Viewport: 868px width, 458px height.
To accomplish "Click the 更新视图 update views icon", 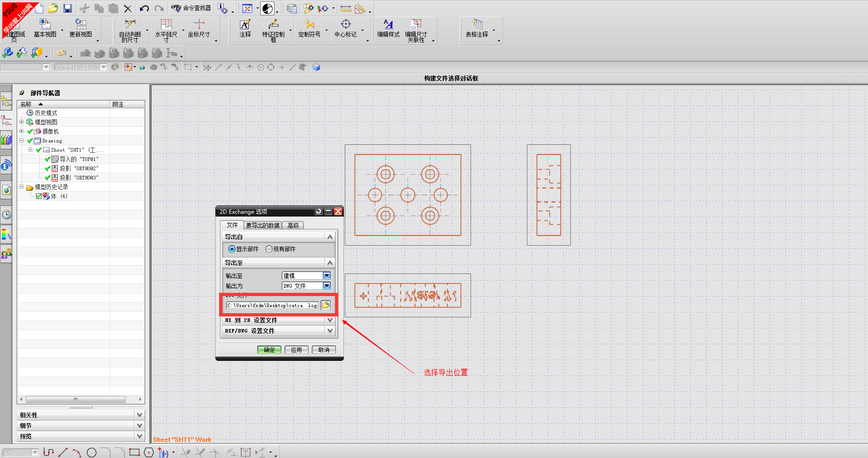I will click(81, 29).
